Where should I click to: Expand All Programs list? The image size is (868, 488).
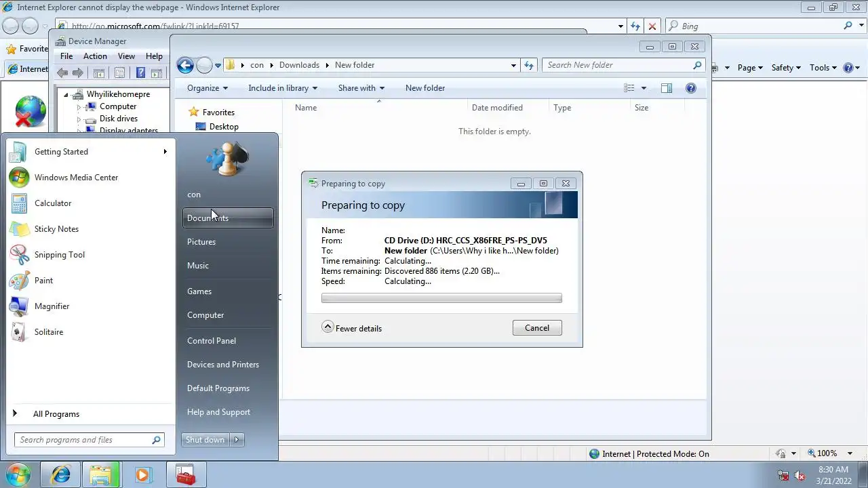(90, 414)
